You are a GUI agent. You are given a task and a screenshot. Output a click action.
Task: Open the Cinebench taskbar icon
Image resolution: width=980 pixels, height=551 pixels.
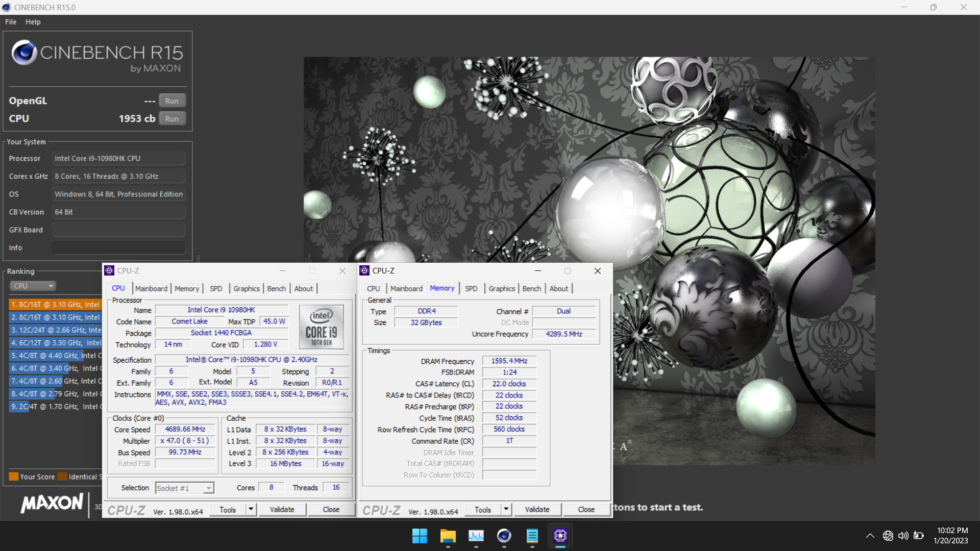tap(504, 536)
